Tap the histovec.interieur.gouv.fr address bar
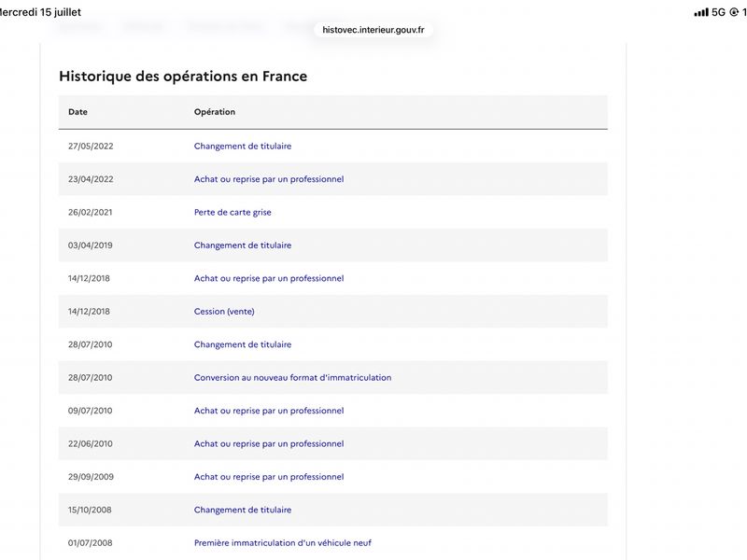Screen dimensions: 747x560 point(373,30)
